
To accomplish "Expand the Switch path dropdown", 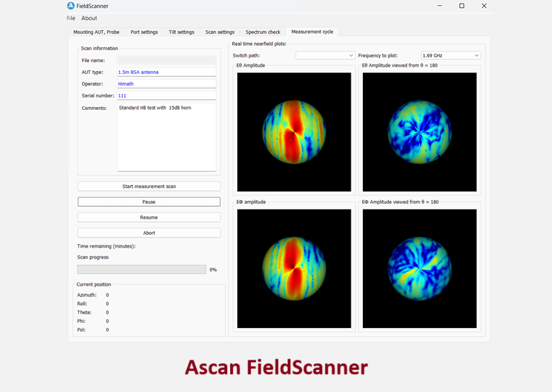I will (325, 55).
